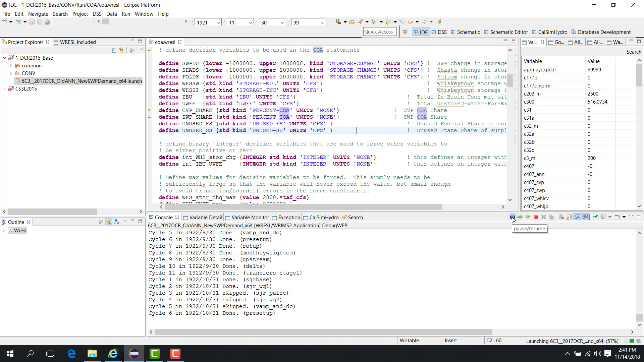644x362 pixels.
Task: Click the Clear Console icon
Action: (x=561, y=217)
